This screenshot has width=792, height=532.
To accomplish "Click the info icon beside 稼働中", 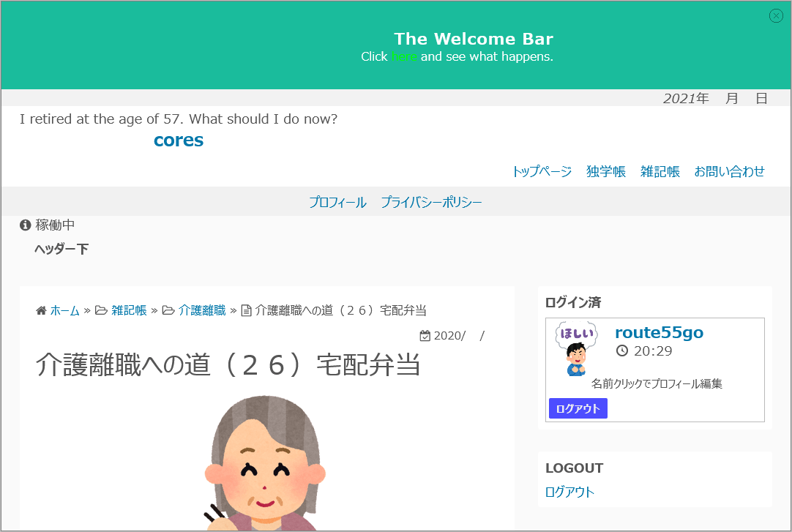I will pos(26,225).
